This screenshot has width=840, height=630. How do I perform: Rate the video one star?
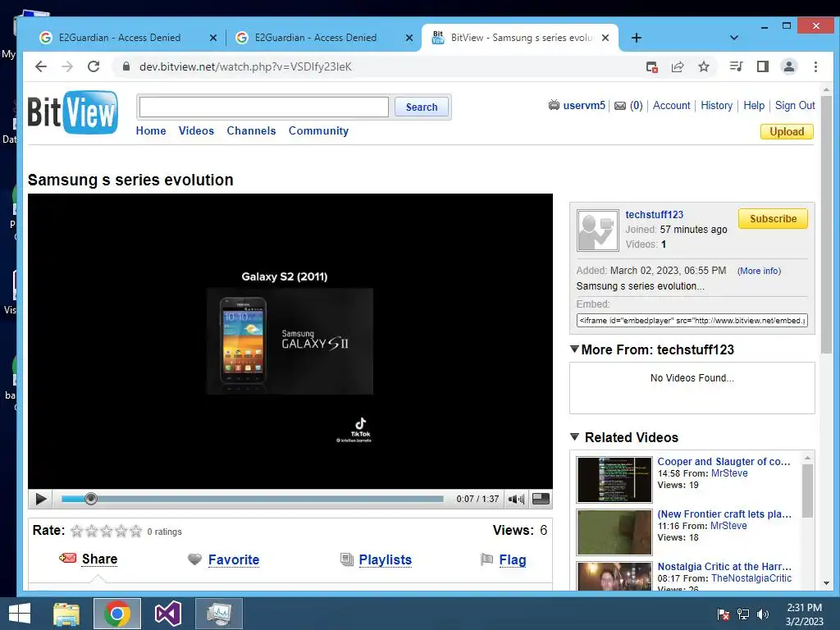tap(76, 531)
